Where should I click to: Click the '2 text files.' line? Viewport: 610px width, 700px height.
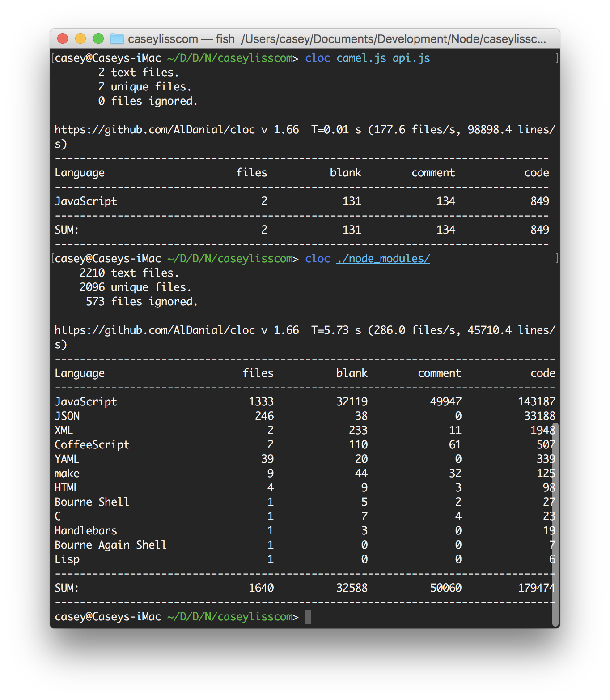(x=139, y=73)
